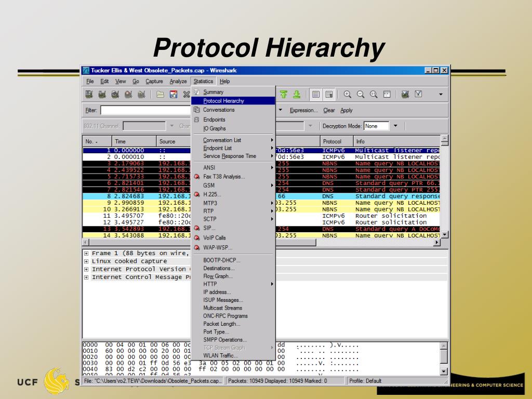Go to last packet green down-arrow icon

click(x=297, y=95)
